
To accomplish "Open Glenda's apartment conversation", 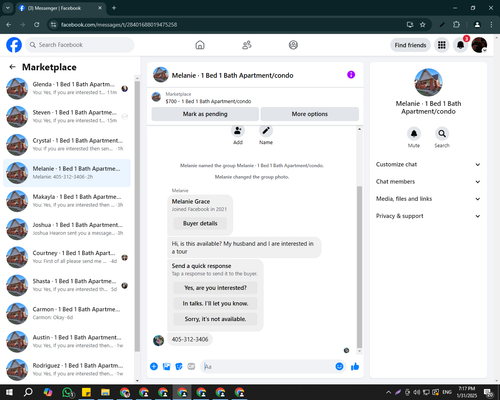I will click(67, 89).
